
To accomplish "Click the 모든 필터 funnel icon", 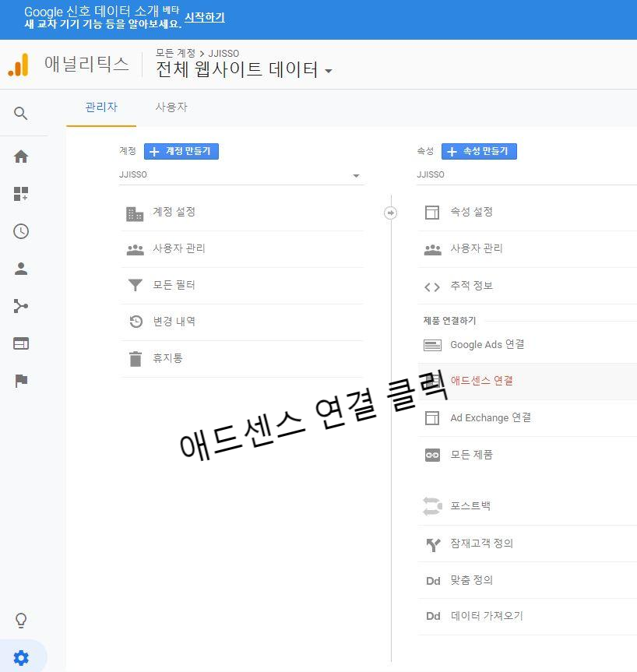I will [x=135, y=285].
